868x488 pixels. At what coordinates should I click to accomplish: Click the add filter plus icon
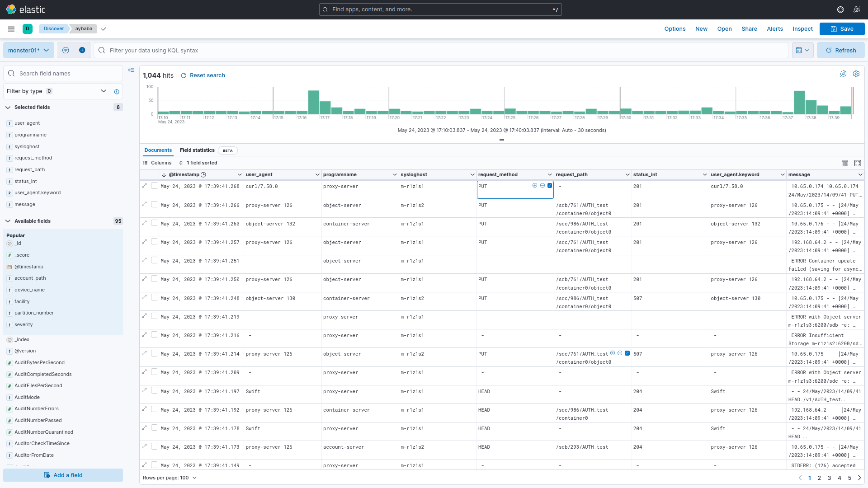coord(82,50)
